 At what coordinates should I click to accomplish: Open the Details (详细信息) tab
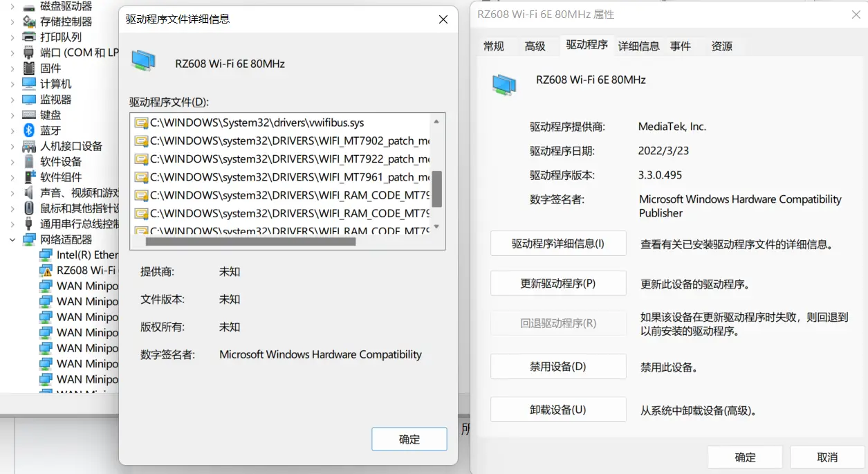[x=638, y=46]
